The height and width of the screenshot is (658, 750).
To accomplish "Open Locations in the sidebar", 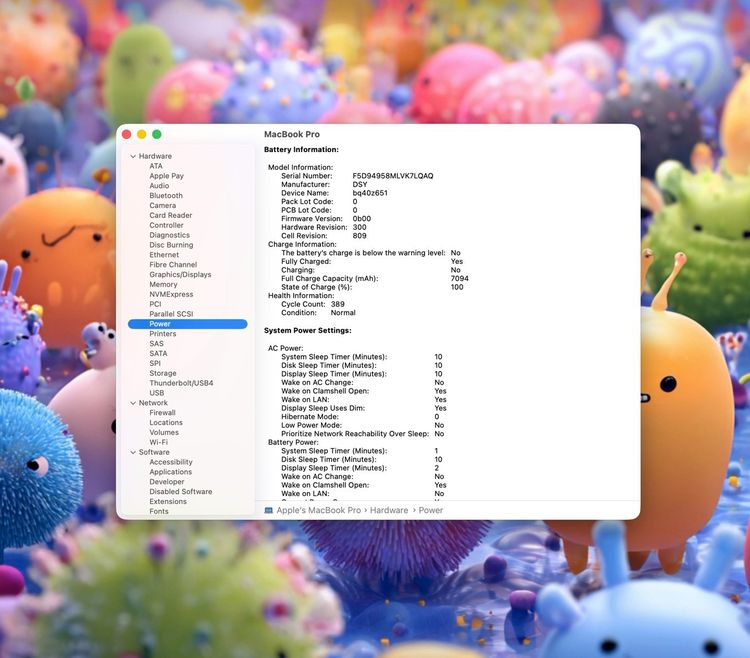I will [166, 423].
